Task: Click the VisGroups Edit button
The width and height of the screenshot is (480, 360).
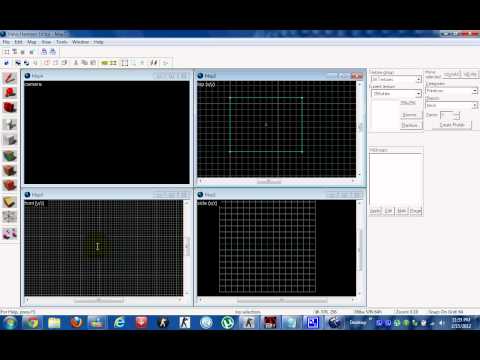Action: click(x=388, y=211)
